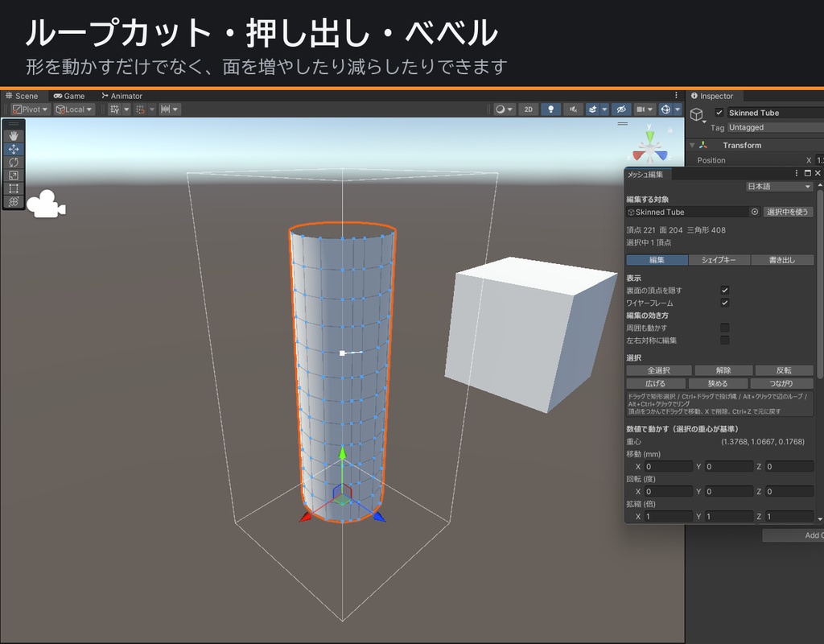Enable 周囲も動かす checkbox
The image size is (824, 644).
point(725,328)
